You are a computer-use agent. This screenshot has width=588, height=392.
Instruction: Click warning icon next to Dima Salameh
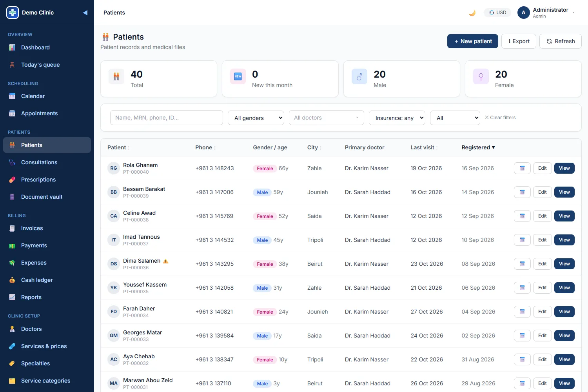coord(166,261)
